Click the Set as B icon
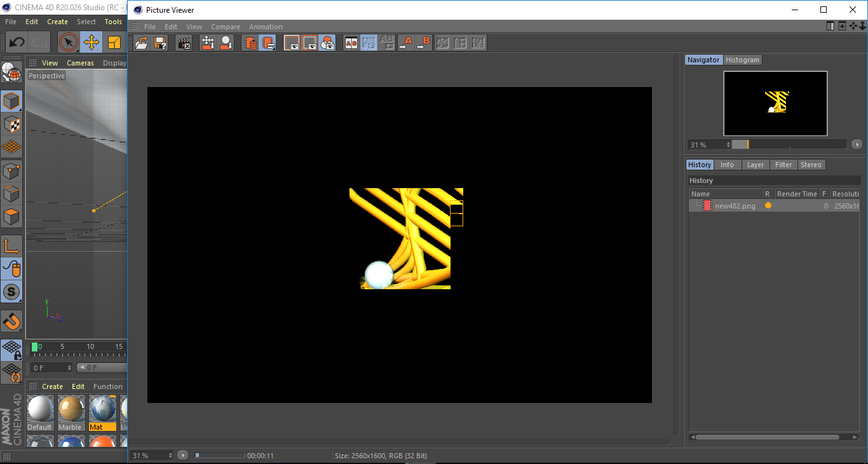This screenshot has width=868, height=464. click(x=424, y=43)
